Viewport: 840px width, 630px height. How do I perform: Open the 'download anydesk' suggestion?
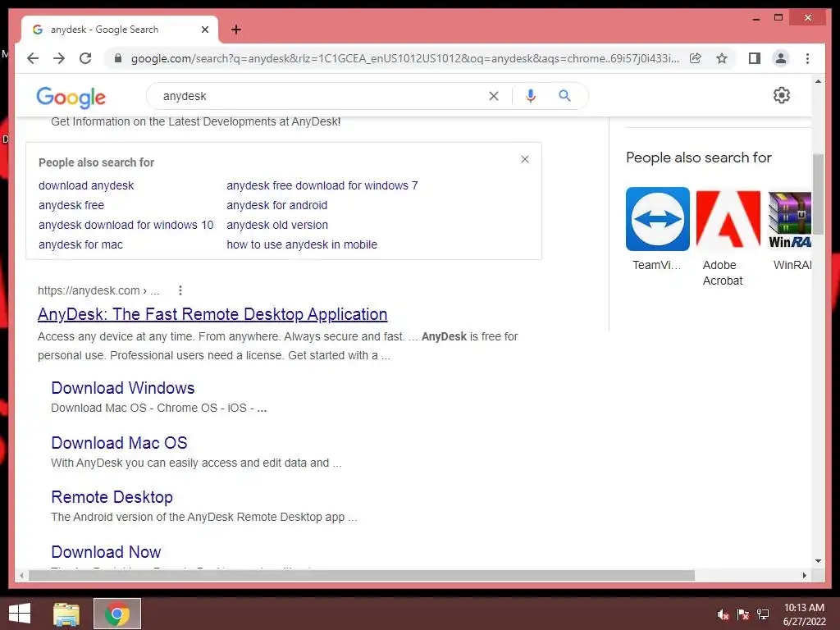click(x=86, y=185)
